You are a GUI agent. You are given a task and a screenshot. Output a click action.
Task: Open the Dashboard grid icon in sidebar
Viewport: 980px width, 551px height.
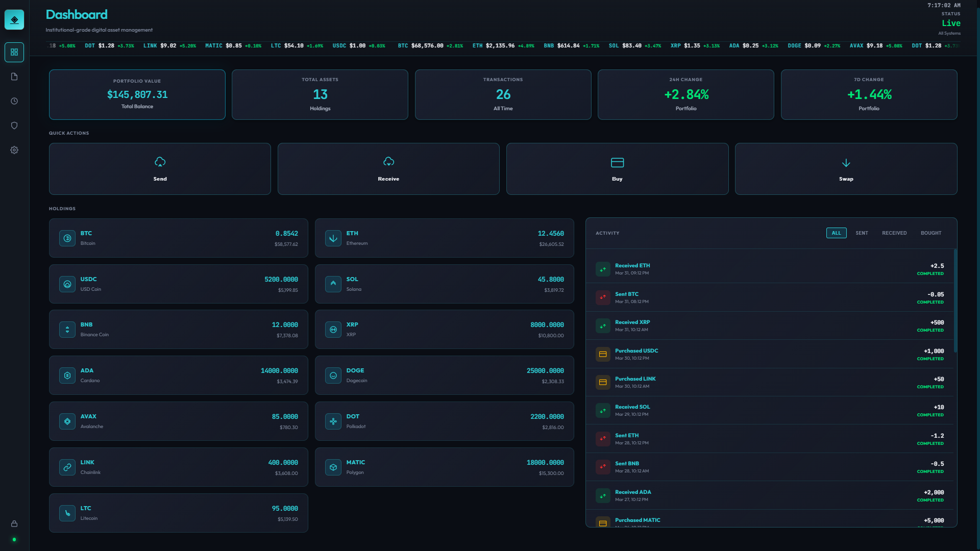pos(14,52)
